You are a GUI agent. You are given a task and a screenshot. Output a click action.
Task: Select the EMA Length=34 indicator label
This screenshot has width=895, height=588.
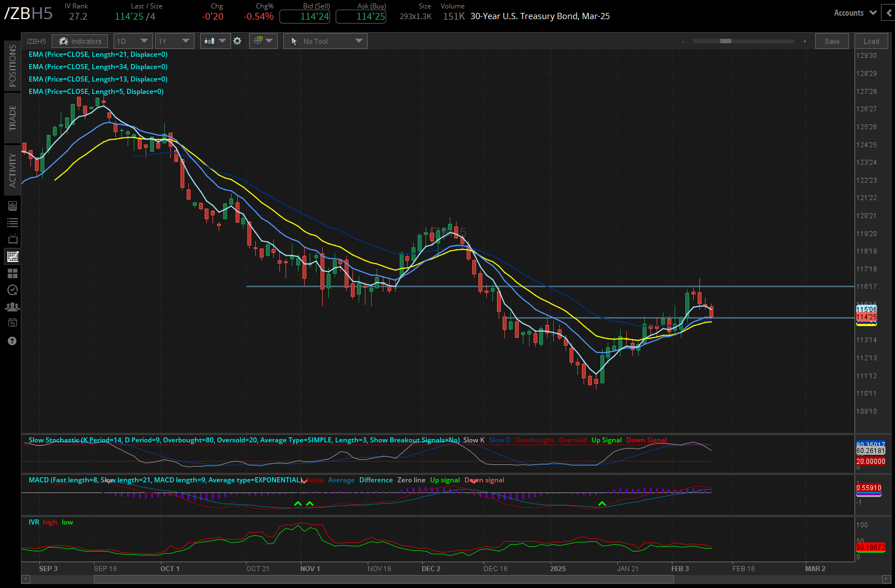[98, 67]
